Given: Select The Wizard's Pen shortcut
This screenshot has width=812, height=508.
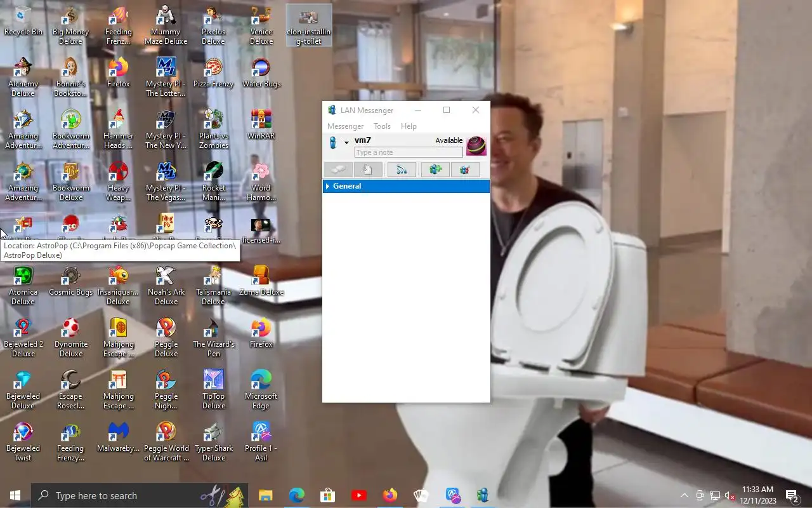Looking at the screenshot, I should pyautogui.click(x=213, y=338).
